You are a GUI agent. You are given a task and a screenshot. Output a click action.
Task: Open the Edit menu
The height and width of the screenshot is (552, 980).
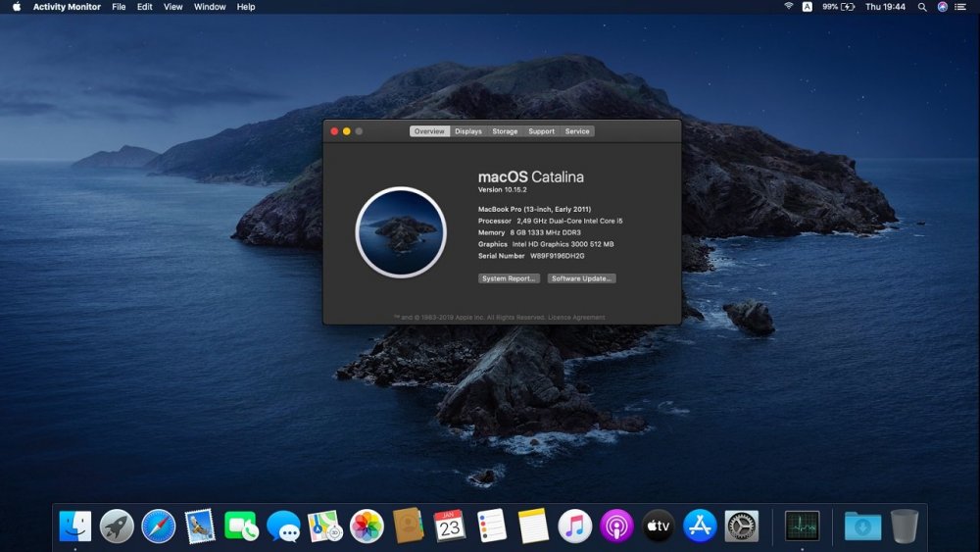(x=144, y=7)
